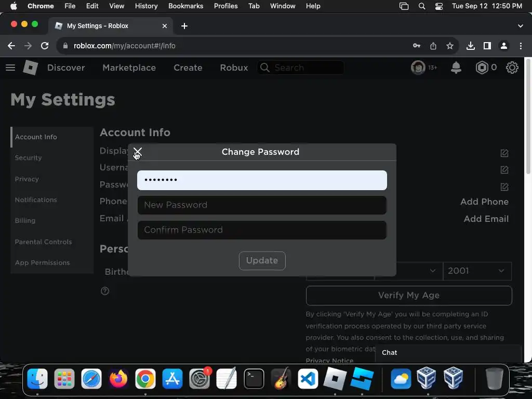532x399 pixels.
Task: Click the Verify My Age button
Action: click(x=409, y=296)
